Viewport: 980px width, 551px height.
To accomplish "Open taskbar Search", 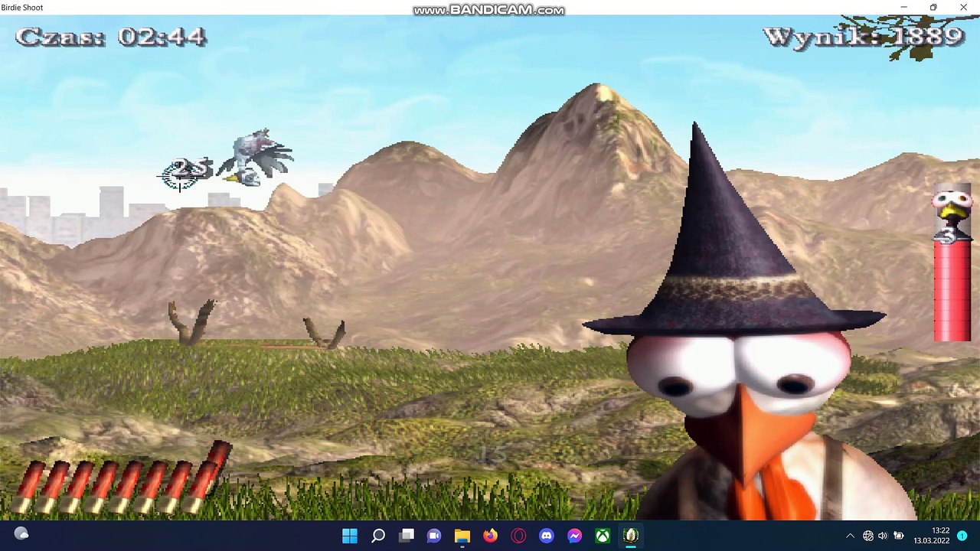I will coord(378,536).
